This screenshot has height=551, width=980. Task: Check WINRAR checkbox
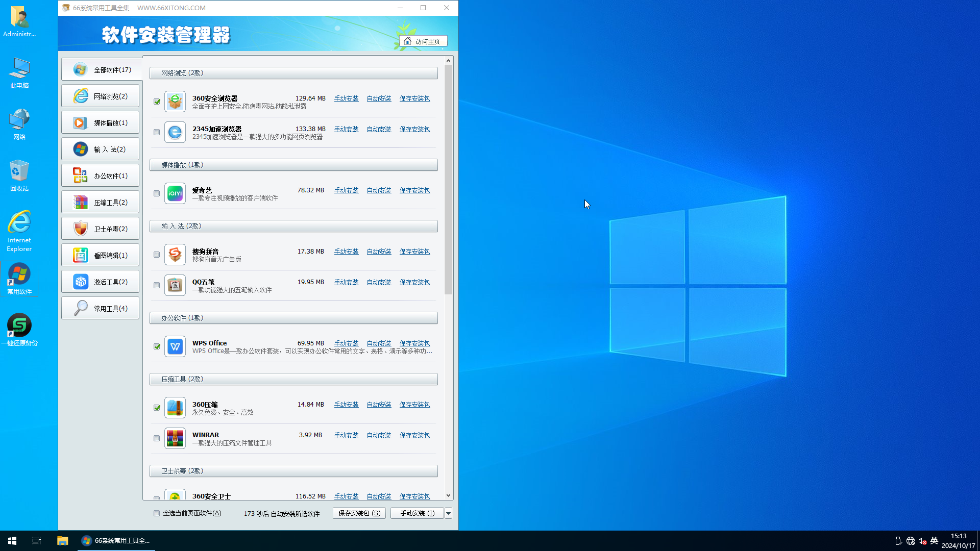157,438
